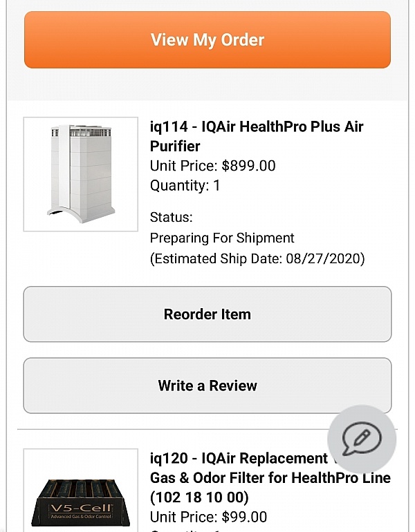The image size is (415, 532).
Task: Tap the $99.00 unit price text
Action: click(x=244, y=517)
